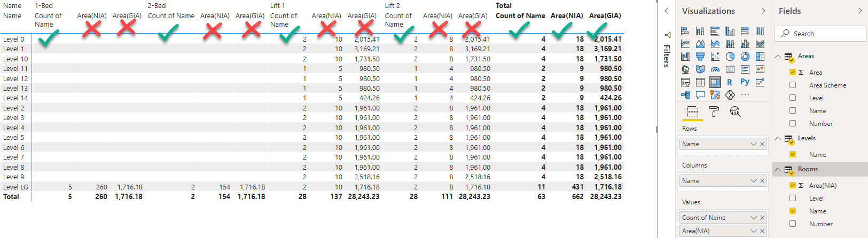Remove Area(NIA) from Values well
Viewport: 868px width, 238px height.
click(x=762, y=231)
